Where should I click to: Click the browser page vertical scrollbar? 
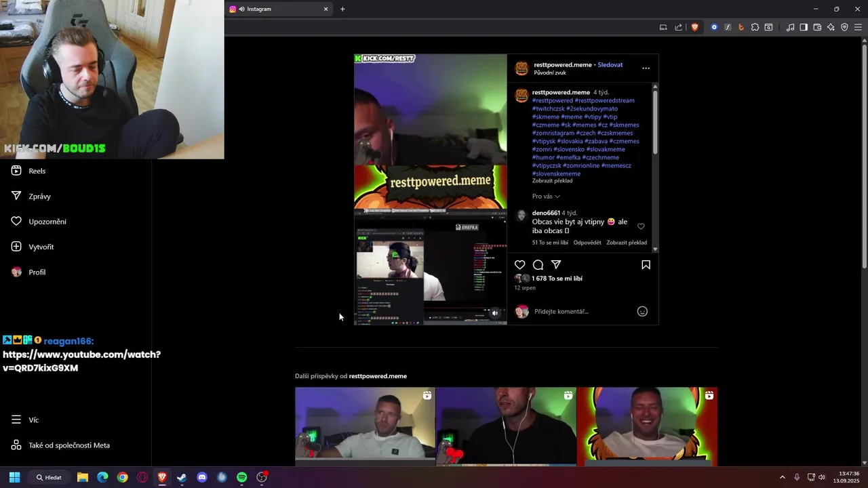(x=864, y=156)
